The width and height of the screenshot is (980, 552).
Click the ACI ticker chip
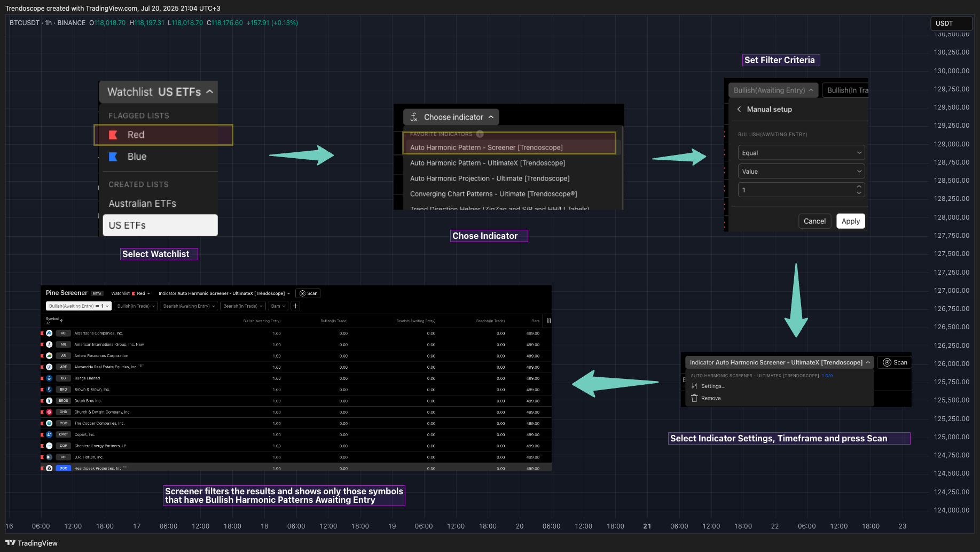[x=64, y=333]
